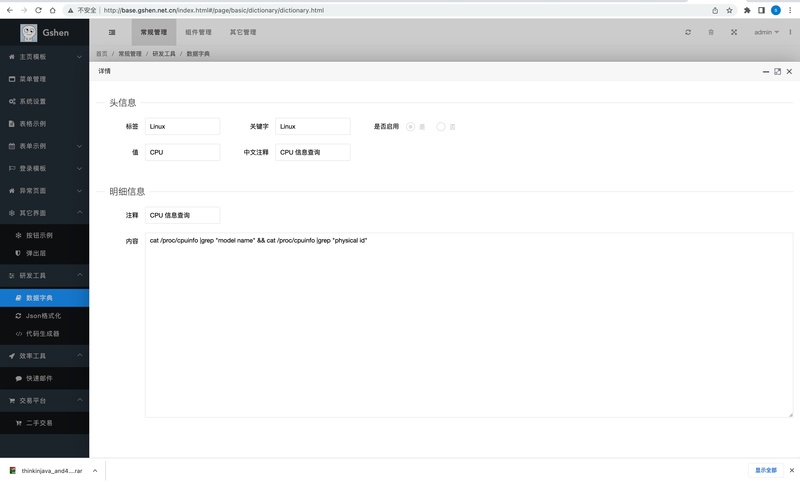The height and width of the screenshot is (481, 800).
Task: Bookmark page with the star icon
Action: click(x=729, y=10)
